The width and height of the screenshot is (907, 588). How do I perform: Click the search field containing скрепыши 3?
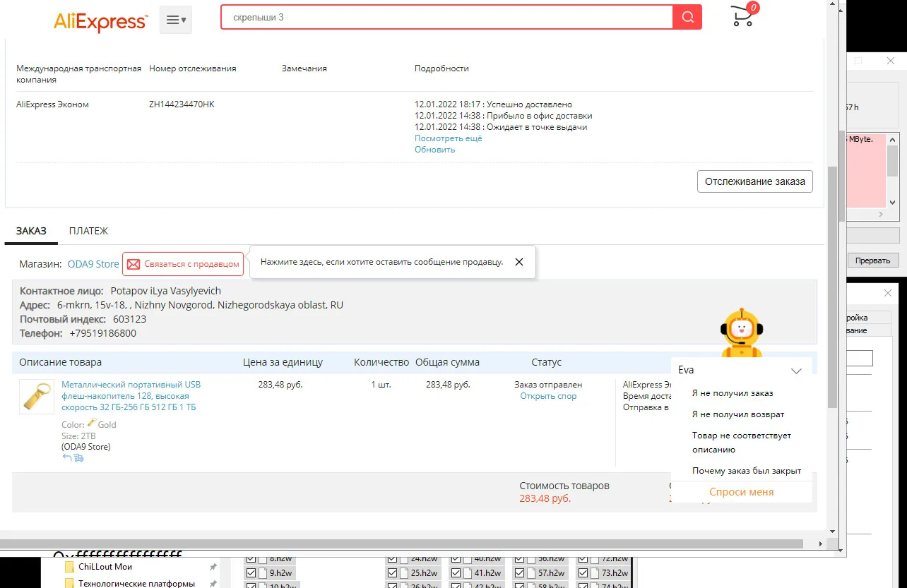(446, 17)
